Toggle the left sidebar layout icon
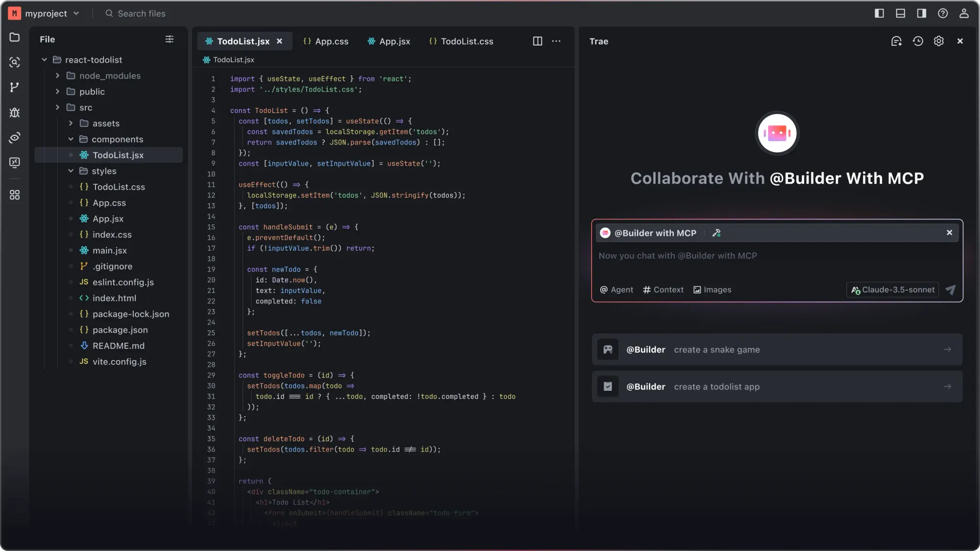This screenshot has height=551, width=980. tap(879, 14)
